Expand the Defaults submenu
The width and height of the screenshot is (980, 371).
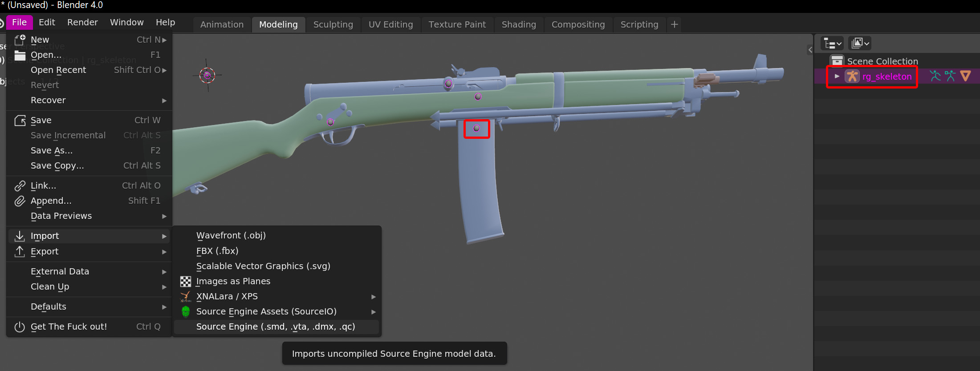point(89,307)
